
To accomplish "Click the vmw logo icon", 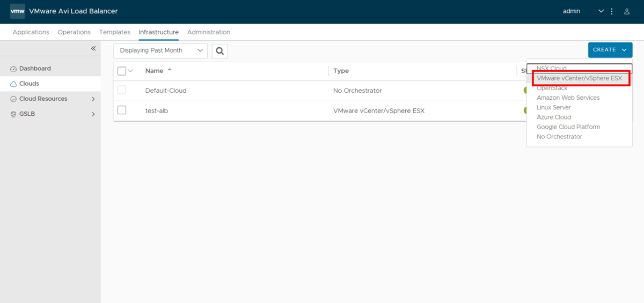I will (18, 11).
